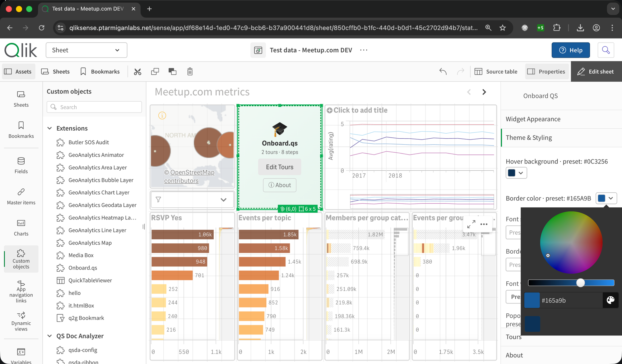The image size is (622, 364).
Task: Collapse the Extensions tree section
Action: coord(50,128)
